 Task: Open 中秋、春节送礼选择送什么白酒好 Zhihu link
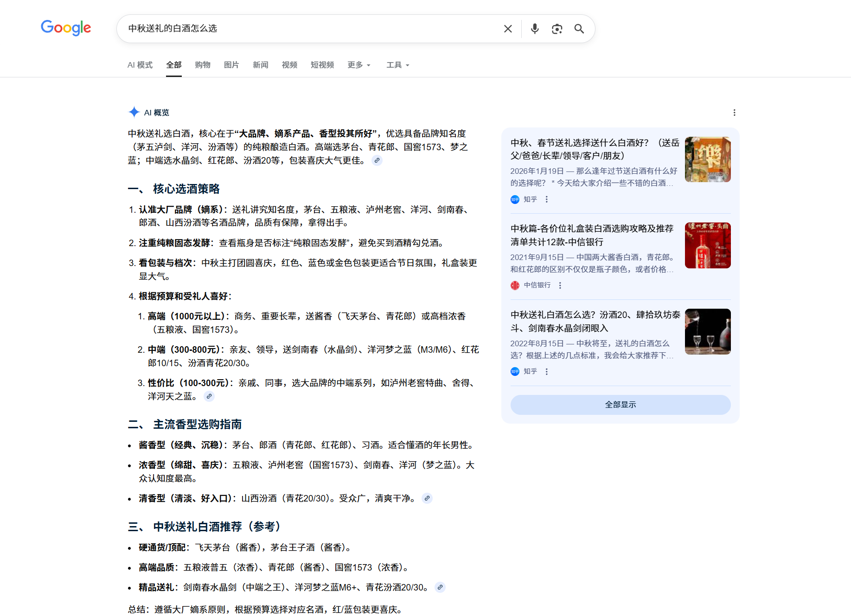tap(595, 149)
